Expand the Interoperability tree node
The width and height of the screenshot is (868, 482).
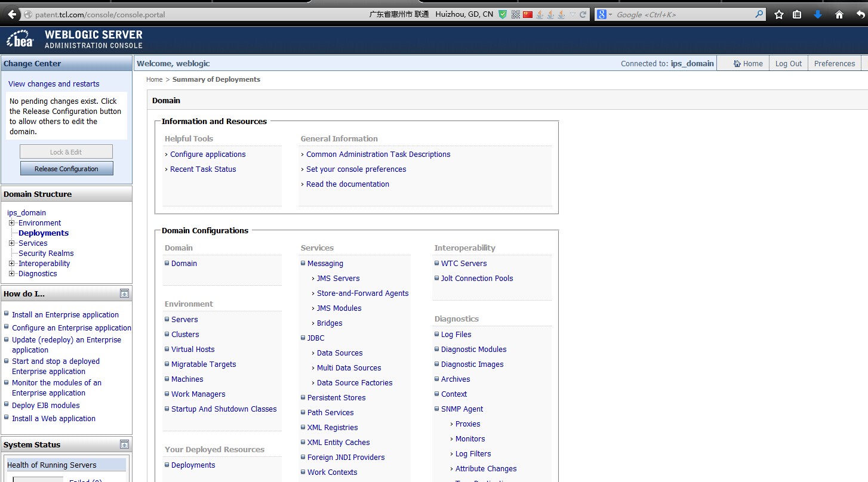12,264
